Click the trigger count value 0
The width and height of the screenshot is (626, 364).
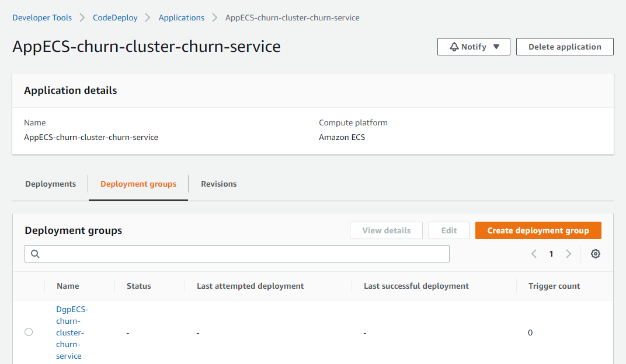coord(530,332)
